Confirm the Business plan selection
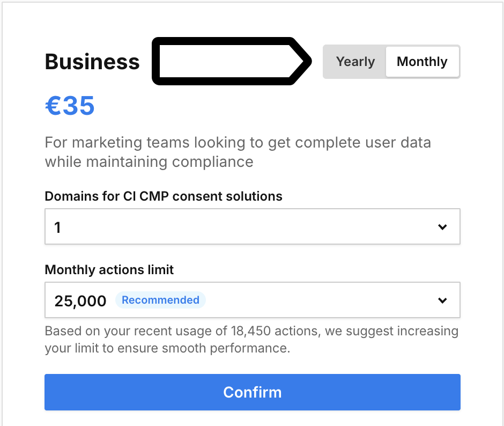The image size is (504, 426). pos(252,392)
